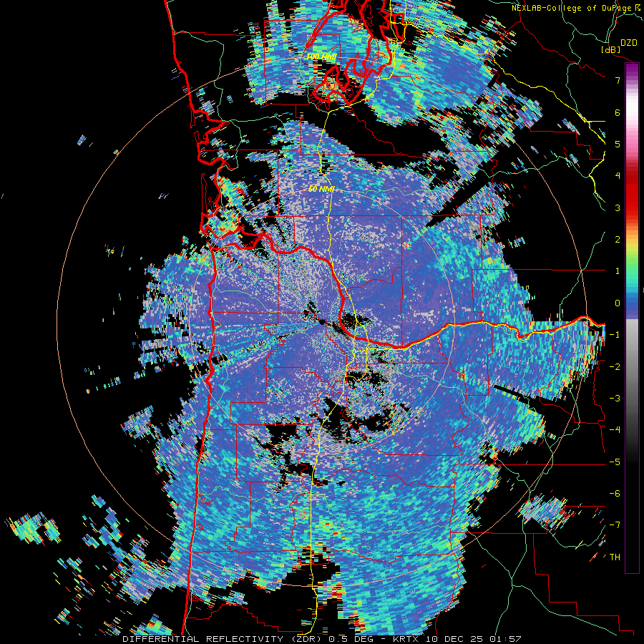
Task: Select the 3 value on the scale
Action: pos(618,208)
